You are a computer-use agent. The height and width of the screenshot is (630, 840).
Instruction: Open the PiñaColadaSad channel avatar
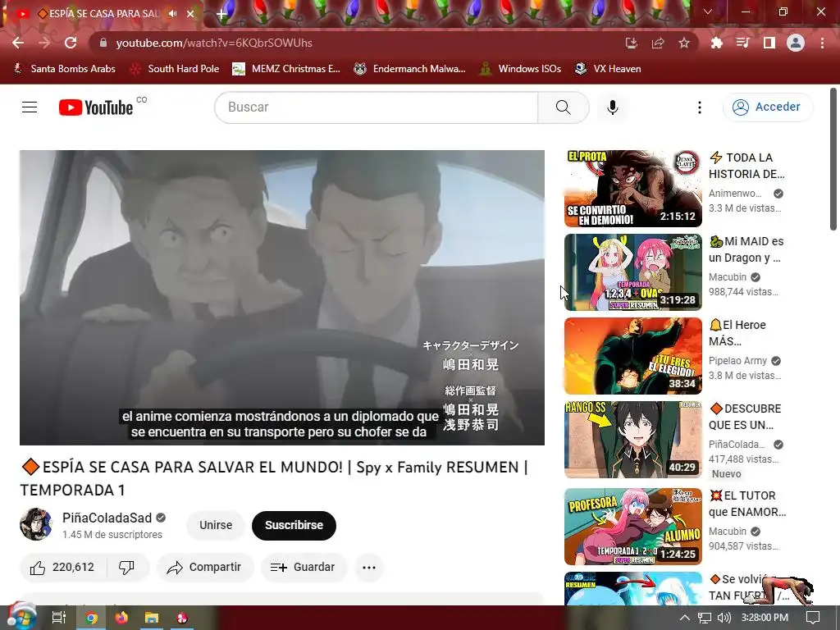(x=36, y=524)
